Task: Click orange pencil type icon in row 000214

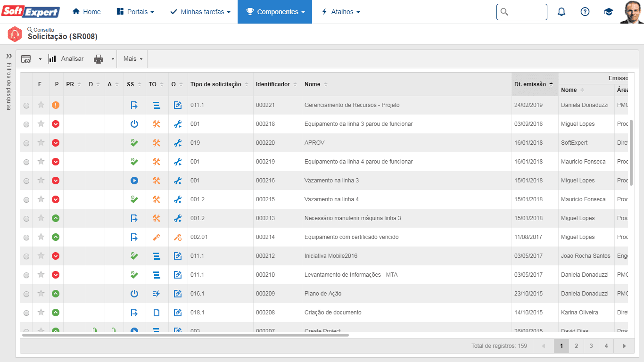Action: click(x=157, y=237)
